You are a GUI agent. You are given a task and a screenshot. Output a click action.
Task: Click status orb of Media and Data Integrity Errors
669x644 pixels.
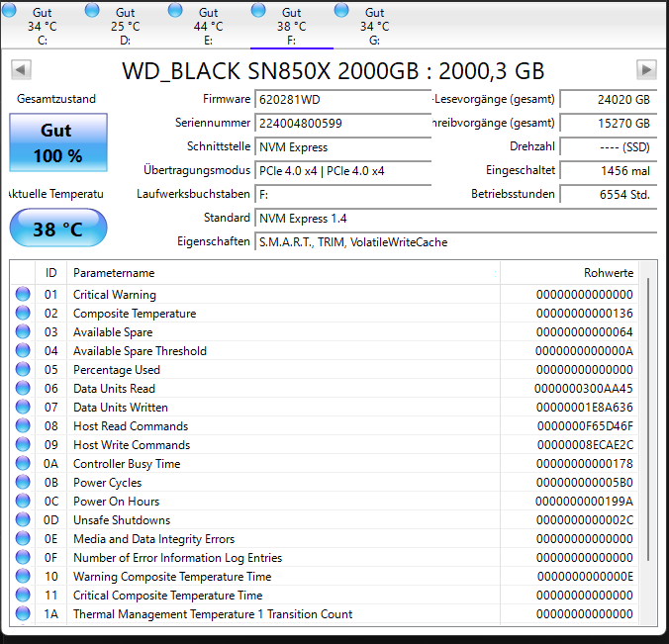pyautogui.click(x=23, y=538)
